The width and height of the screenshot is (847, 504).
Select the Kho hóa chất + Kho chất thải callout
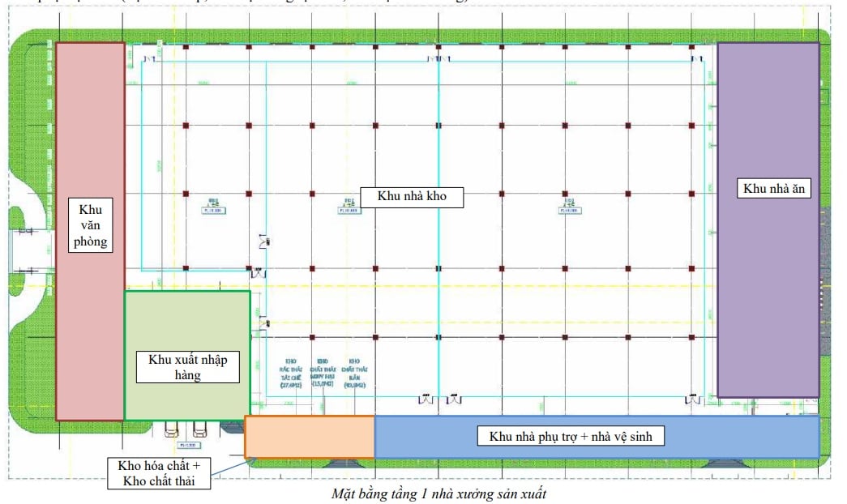pyautogui.click(x=159, y=473)
